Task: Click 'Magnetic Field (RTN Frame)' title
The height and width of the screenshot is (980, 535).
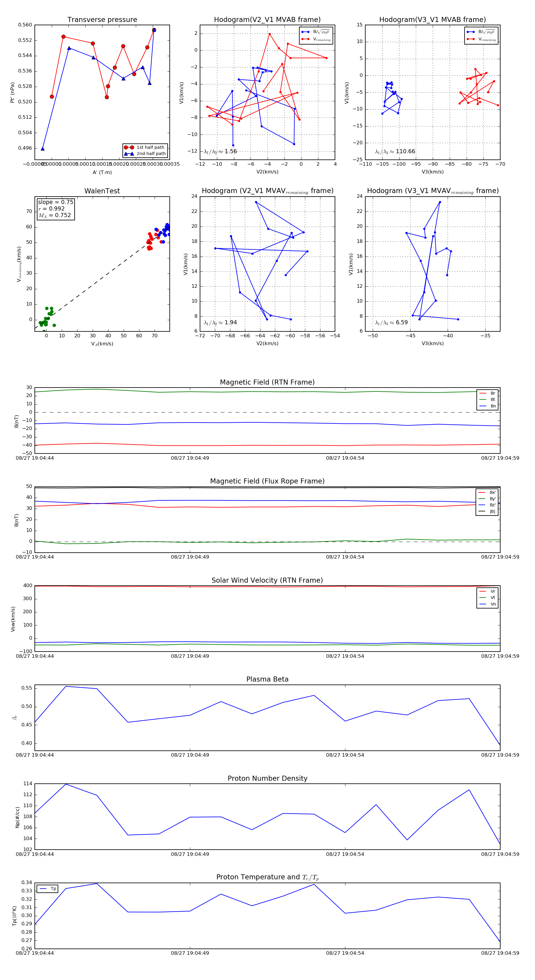Action: tap(267, 382)
